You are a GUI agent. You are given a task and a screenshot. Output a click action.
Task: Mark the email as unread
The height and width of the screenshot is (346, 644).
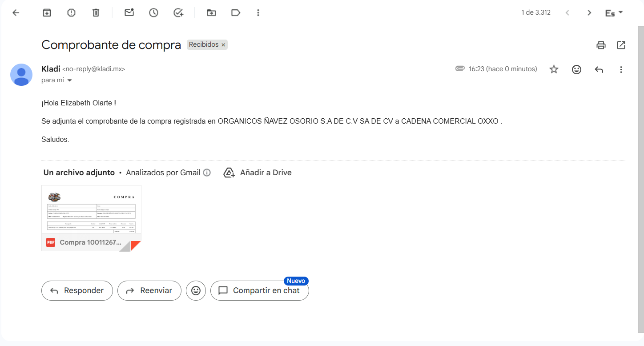click(x=129, y=12)
